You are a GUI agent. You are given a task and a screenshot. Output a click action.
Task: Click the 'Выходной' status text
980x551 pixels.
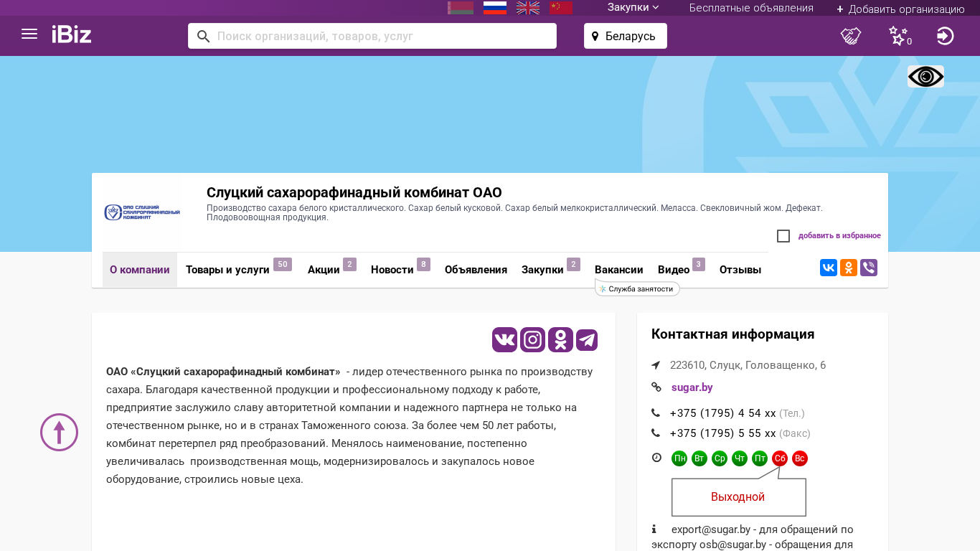coord(738,497)
